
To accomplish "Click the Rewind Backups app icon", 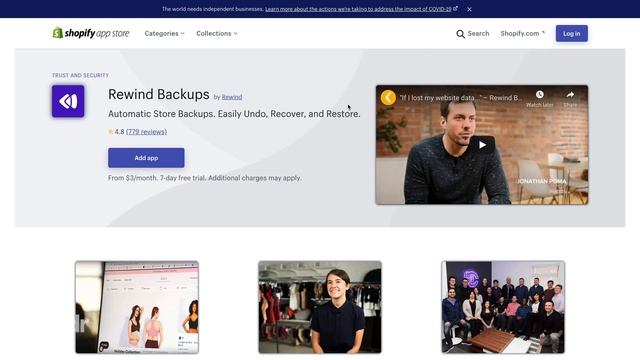I will click(x=68, y=101).
